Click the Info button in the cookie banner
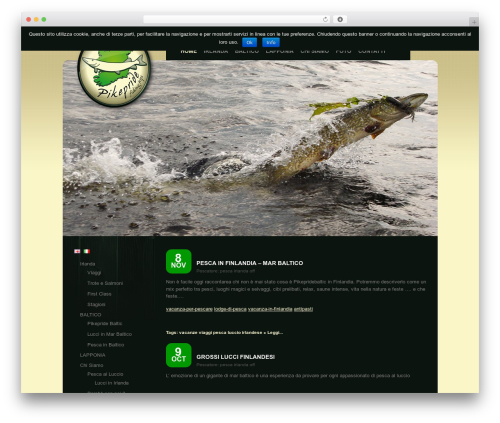 point(271,42)
